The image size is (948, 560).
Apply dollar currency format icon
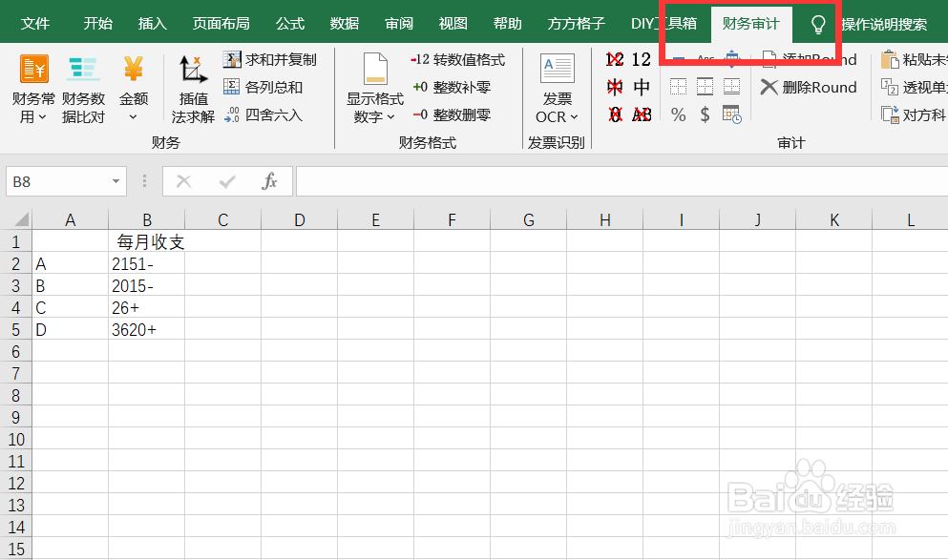click(705, 114)
